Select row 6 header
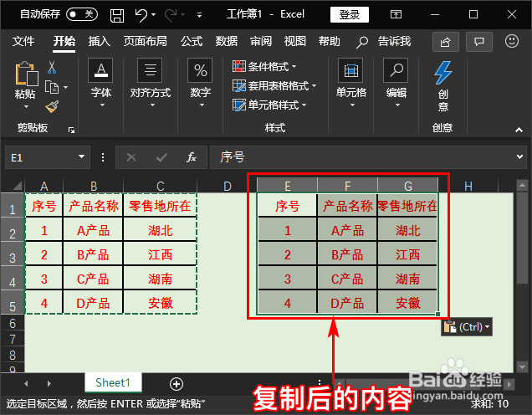532x415 pixels. click(13, 323)
